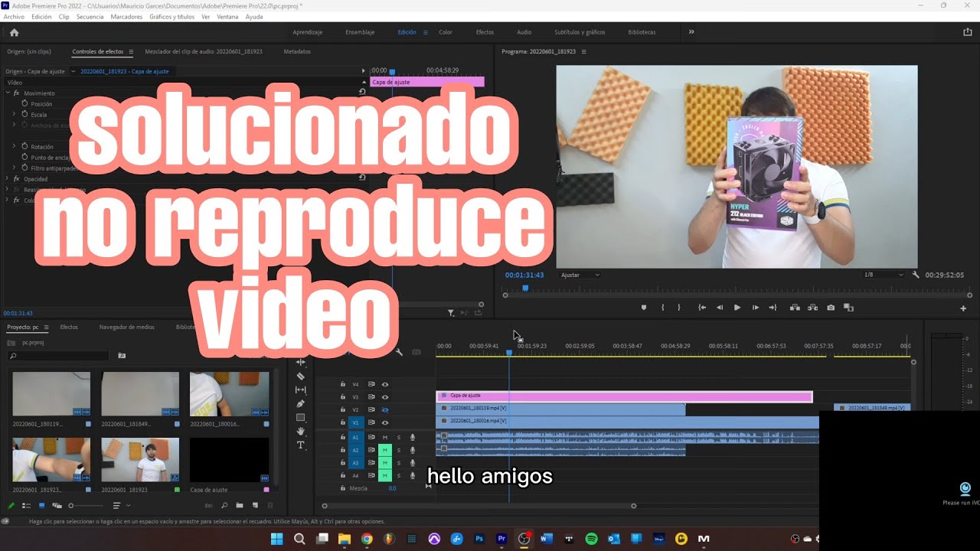Open the Archivo menu
The width and height of the screenshot is (980, 551).
tap(14, 17)
